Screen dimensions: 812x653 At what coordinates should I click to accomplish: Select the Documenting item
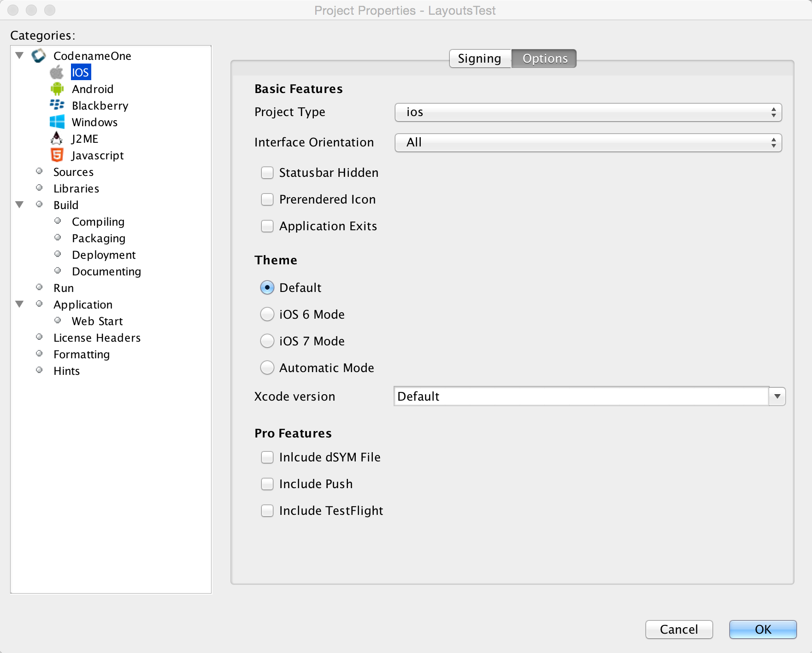pos(106,271)
